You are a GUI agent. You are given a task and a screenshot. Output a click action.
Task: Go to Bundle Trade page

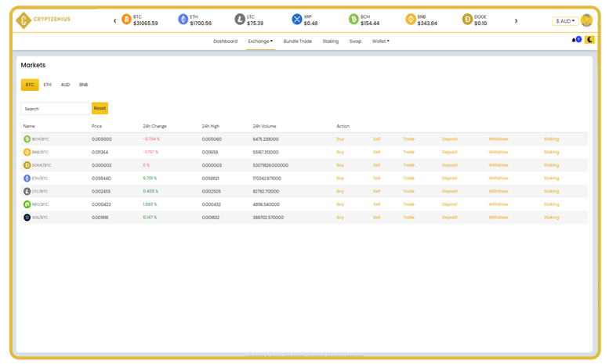[x=298, y=41]
